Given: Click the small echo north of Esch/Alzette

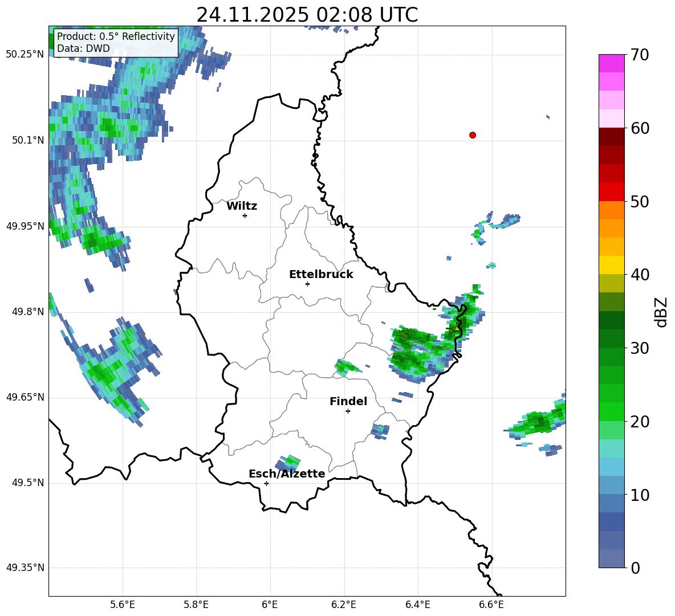Looking at the screenshot, I should 287,463.
